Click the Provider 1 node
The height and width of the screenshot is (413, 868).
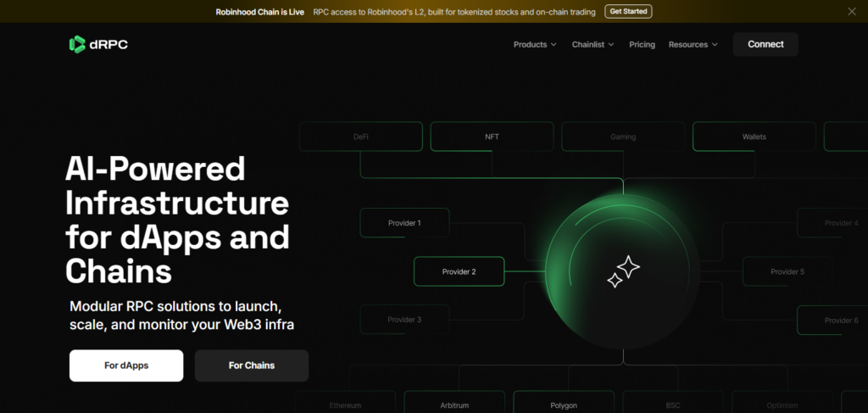click(404, 223)
